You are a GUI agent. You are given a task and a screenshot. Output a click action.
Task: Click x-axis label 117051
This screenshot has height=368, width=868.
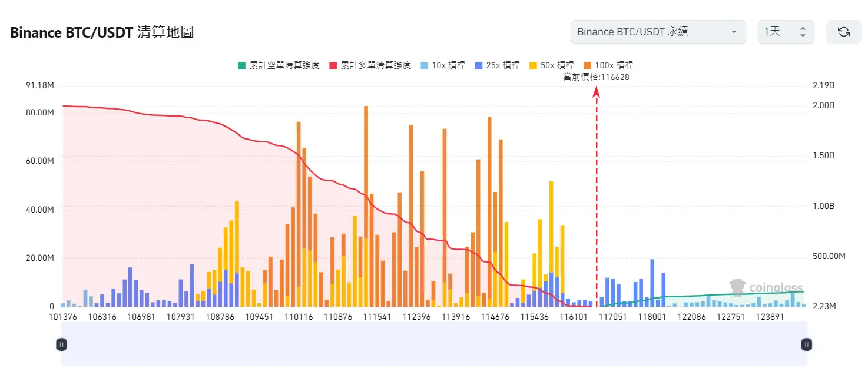[613, 317]
